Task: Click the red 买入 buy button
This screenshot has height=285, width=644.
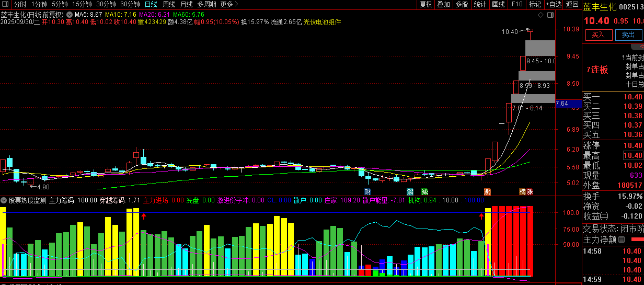Action: 599,35
